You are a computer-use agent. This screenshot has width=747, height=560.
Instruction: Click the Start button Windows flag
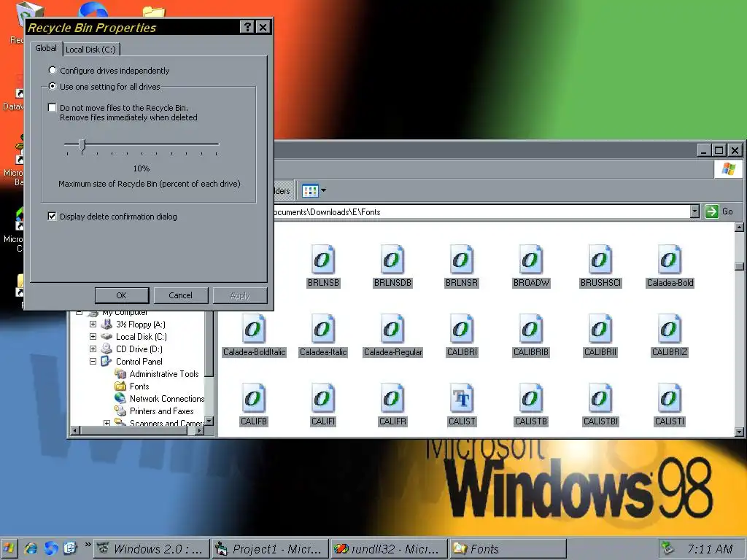point(9,548)
